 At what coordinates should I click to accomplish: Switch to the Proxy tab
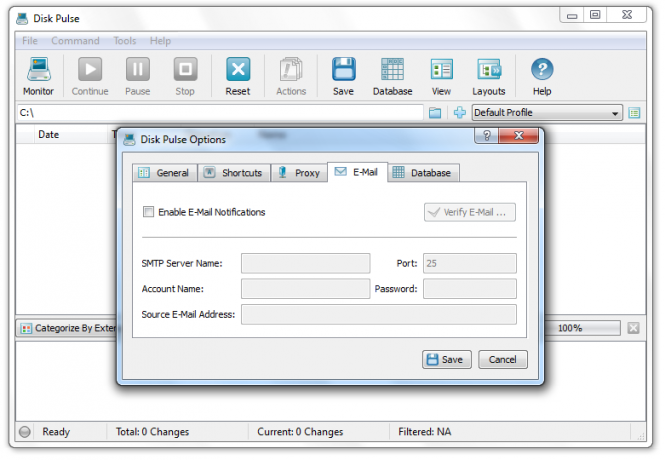coord(299,173)
